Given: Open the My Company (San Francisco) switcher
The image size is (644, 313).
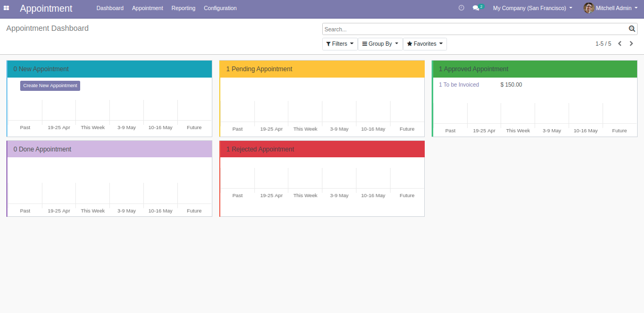Looking at the screenshot, I should (x=532, y=8).
